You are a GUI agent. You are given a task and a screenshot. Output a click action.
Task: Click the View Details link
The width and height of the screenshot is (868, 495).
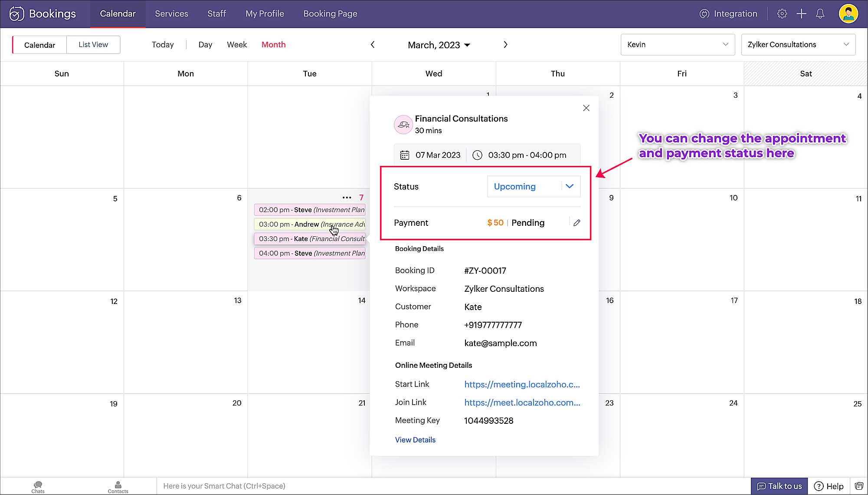[x=415, y=440]
